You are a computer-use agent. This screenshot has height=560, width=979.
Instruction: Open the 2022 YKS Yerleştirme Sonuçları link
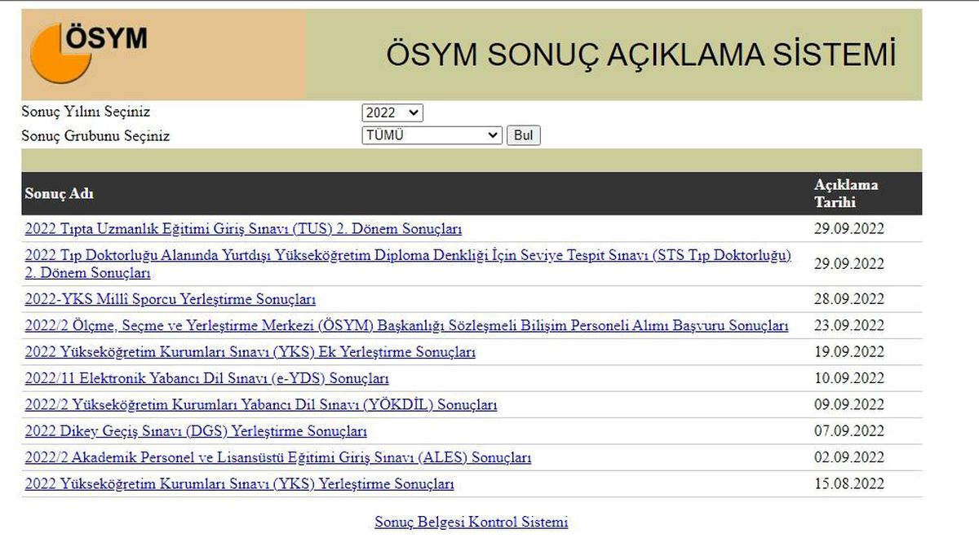239,484
